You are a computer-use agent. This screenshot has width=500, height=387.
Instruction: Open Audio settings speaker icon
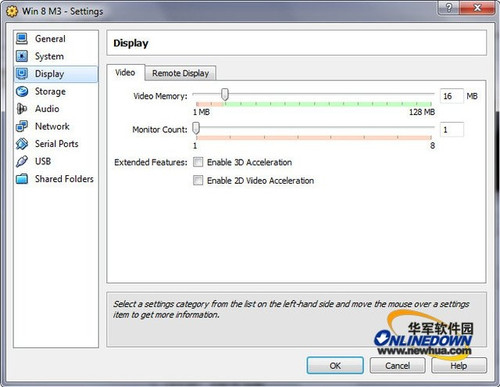pyautogui.click(x=22, y=109)
